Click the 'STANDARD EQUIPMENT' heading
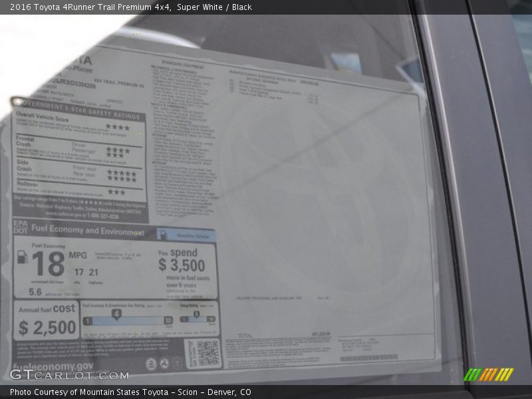The width and height of the screenshot is (532, 399). pos(182,64)
